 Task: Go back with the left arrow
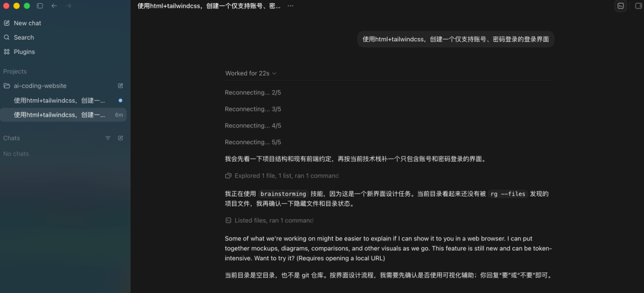coord(54,6)
